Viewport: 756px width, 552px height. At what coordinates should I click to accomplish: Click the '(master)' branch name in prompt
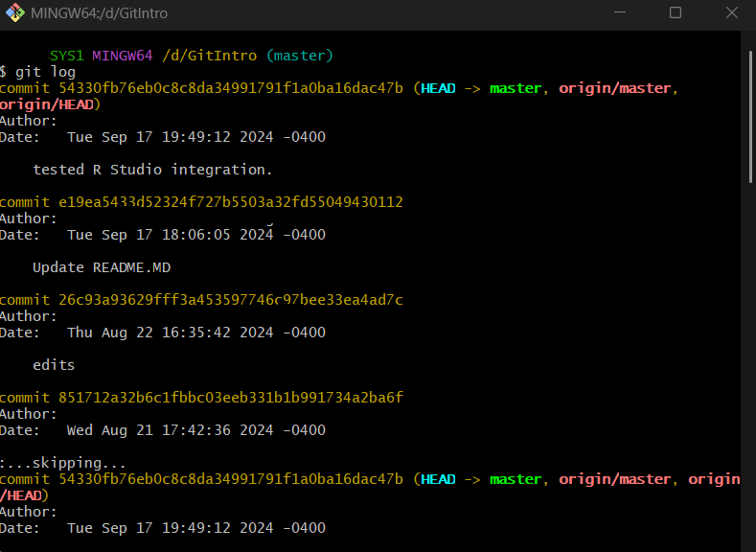click(299, 56)
